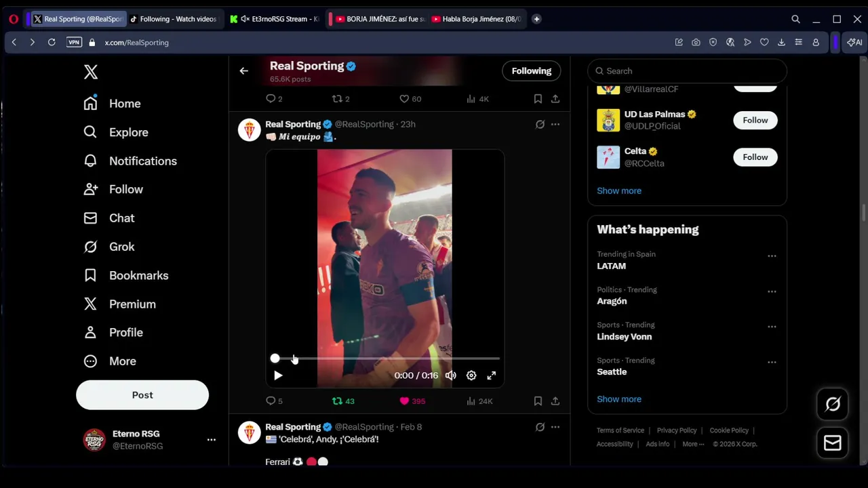Click the Post button
The height and width of the screenshot is (488, 868).
coord(142,394)
